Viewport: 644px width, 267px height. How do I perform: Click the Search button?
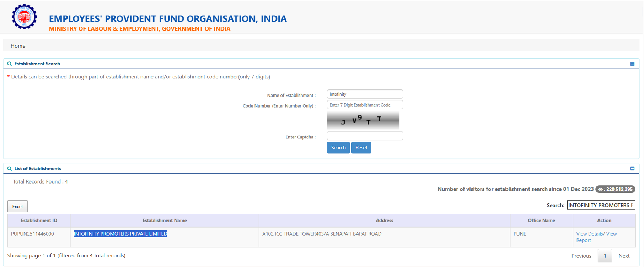(x=338, y=148)
